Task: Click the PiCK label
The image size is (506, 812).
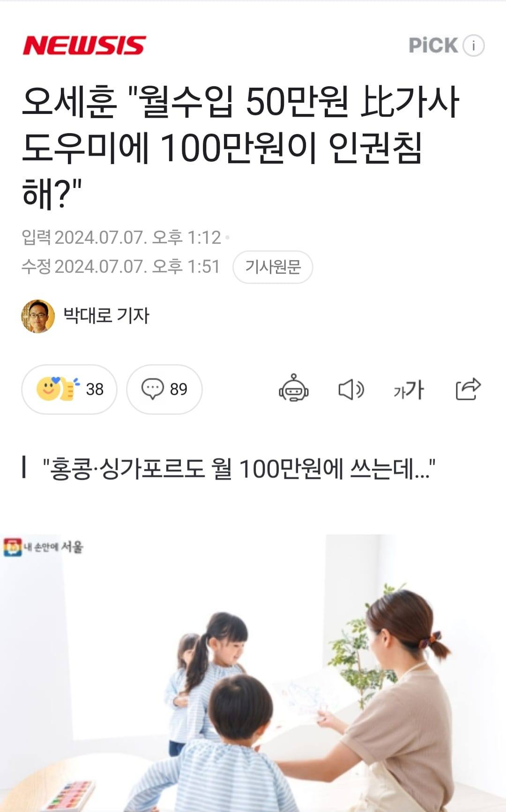Action: click(433, 45)
